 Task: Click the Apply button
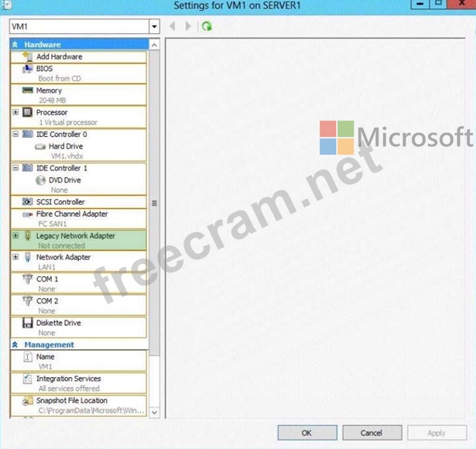pyautogui.click(x=437, y=433)
